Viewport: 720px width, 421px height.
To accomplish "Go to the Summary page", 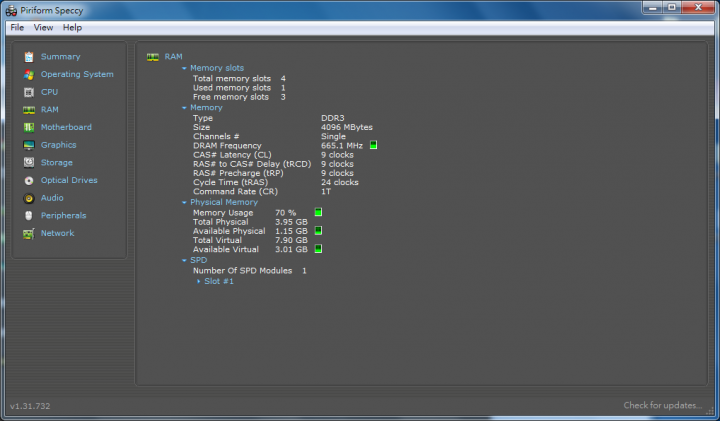I will click(x=61, y=56).
